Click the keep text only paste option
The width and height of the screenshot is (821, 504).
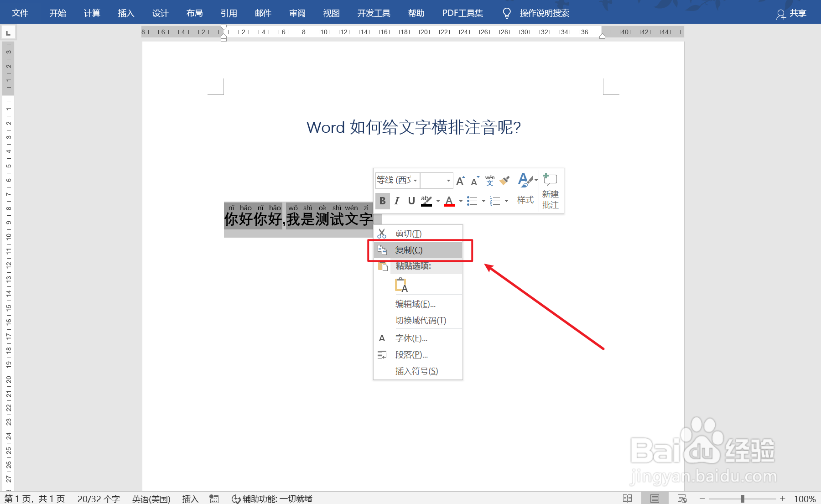tap(401, 285)
